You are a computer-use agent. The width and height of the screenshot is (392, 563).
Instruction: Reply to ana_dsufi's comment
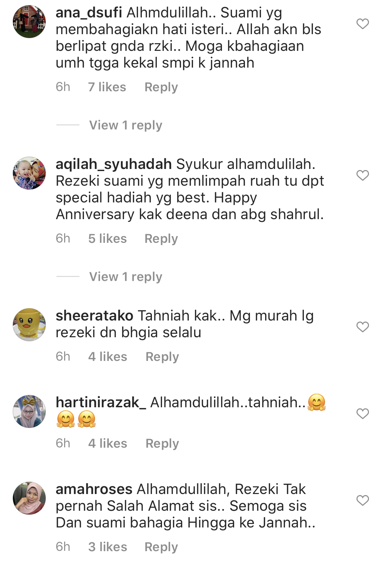[161, 87]
